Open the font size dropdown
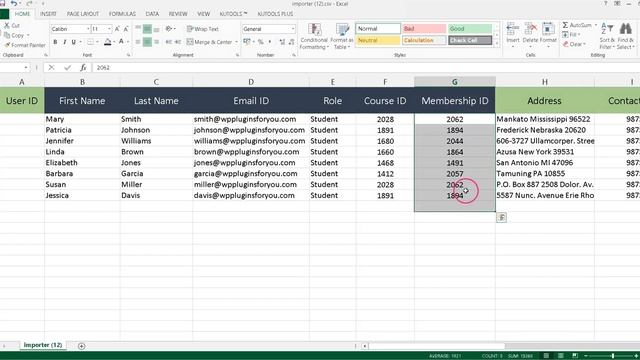Screen dimensions: 640x360 tap(109, 29)
